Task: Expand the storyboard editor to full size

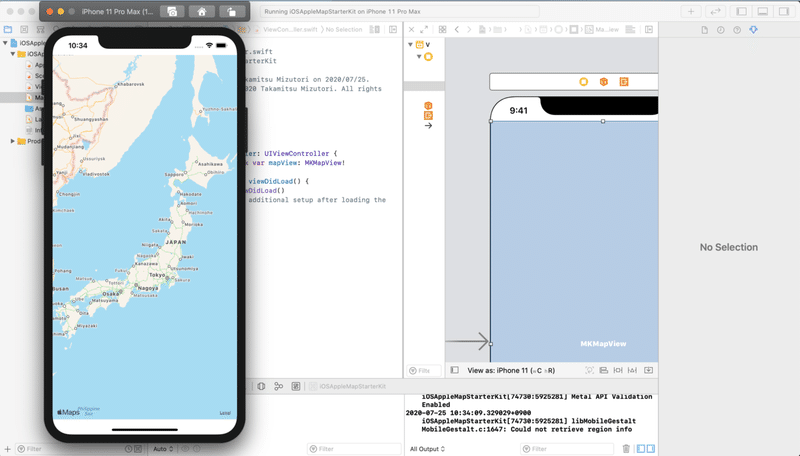Action: coord(424,30)
